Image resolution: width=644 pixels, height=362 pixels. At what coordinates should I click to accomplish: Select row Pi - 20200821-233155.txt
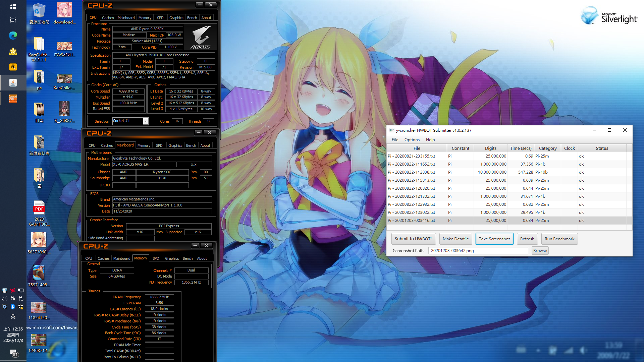point(509,156)
